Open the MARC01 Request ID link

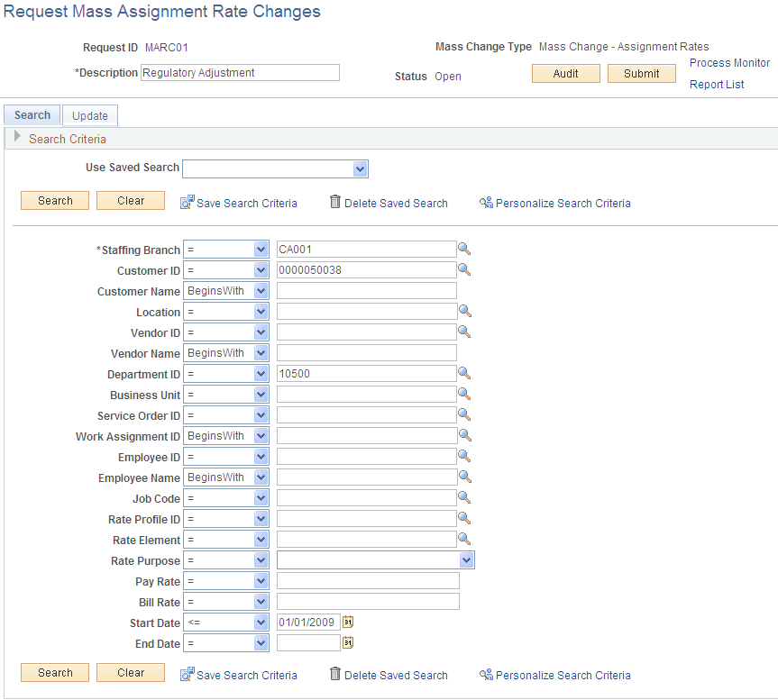coord(168,48)
